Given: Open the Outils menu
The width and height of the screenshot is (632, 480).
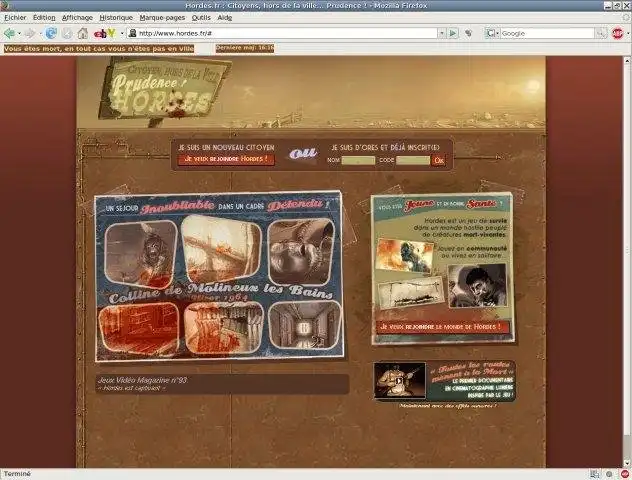Looking at the screenshot, I should coord(201,18).
